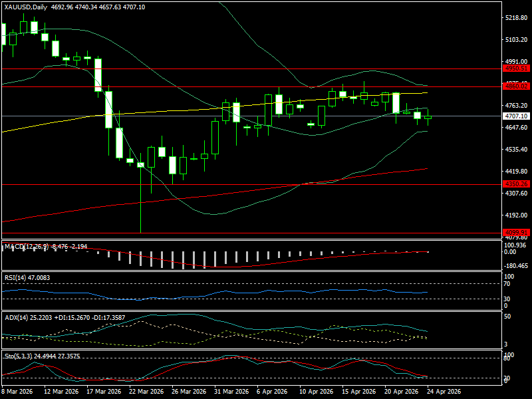Click the last candlestick on the chart
The image size is (532, 399).
(x=428, y=118)
